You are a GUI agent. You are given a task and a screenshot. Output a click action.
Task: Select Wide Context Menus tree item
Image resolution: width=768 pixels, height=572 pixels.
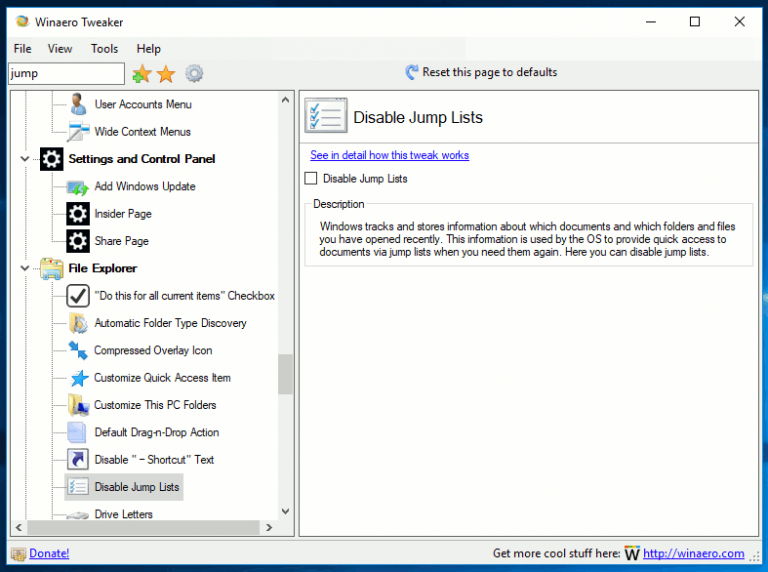click(x=143, y=132)
